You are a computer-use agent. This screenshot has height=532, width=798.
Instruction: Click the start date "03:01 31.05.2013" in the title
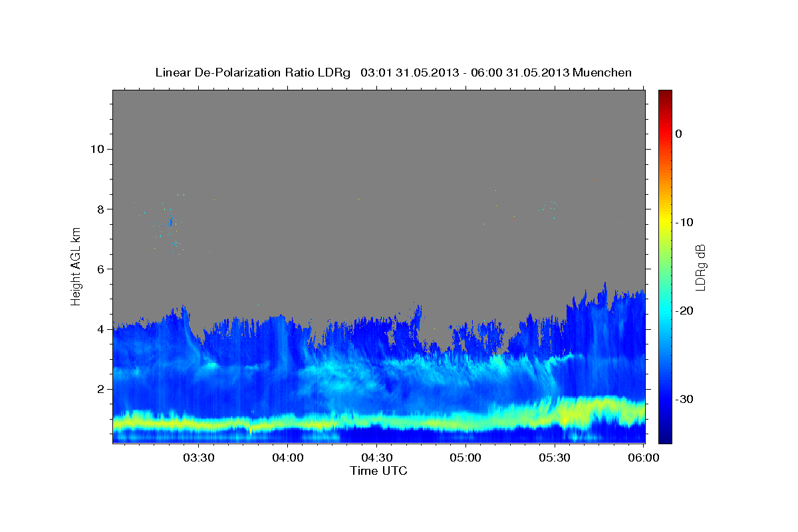(409, 72)
